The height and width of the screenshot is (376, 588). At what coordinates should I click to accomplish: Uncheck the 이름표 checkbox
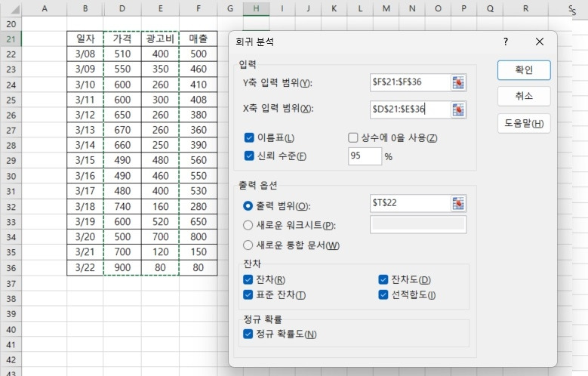pyautogui.click(x=249, y=137)
